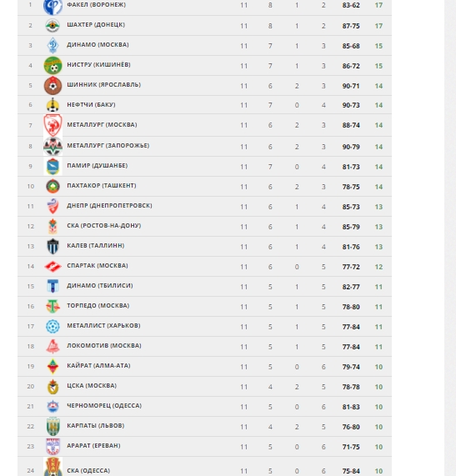
Task: Click the Металлург (Москва) red crest
Action: [53, 125]
